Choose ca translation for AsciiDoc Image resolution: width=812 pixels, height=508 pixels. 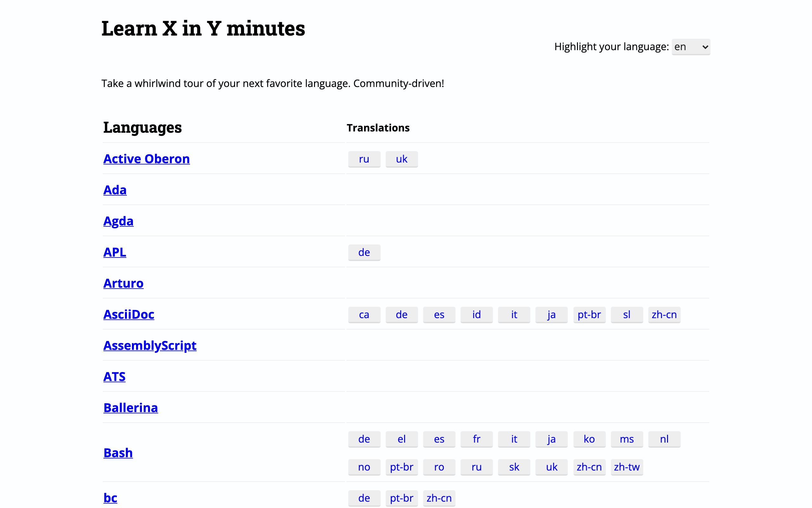364,314
